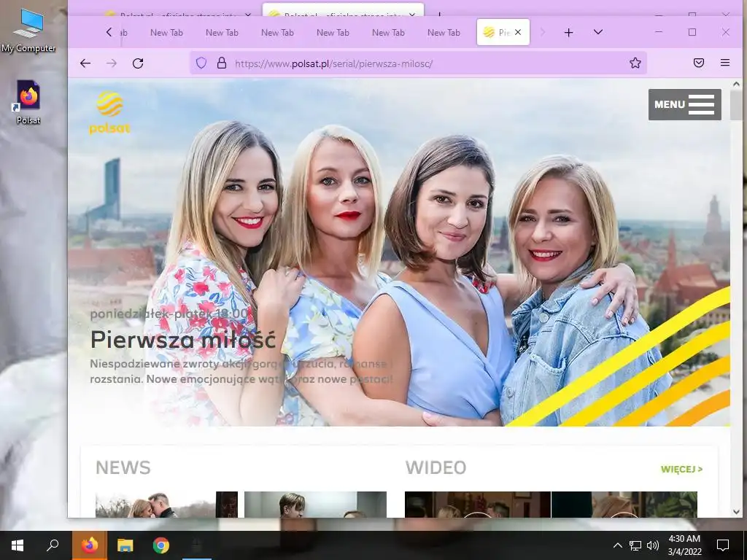Switch to the first New Tab
Screen dimensions: 747x560
tap(166, 32)
